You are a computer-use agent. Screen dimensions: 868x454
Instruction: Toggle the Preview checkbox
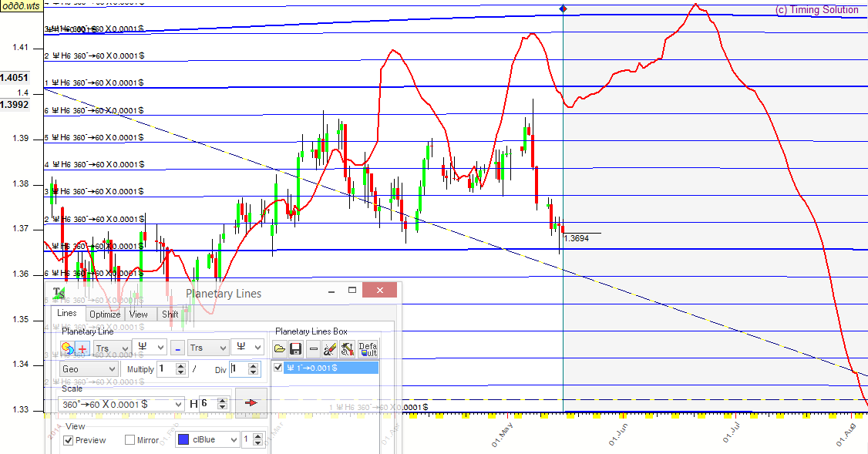coord(69,440)
